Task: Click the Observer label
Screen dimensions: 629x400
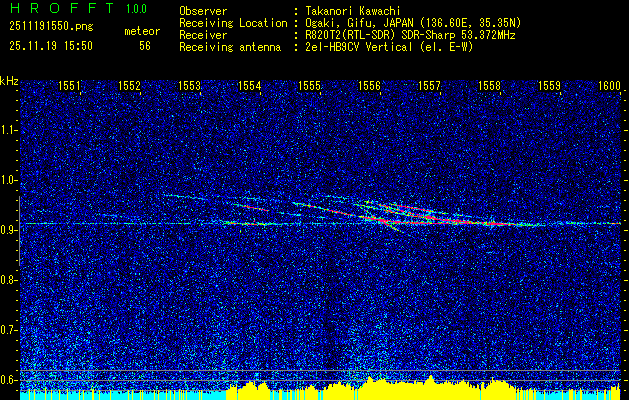Action: (203, 11)
